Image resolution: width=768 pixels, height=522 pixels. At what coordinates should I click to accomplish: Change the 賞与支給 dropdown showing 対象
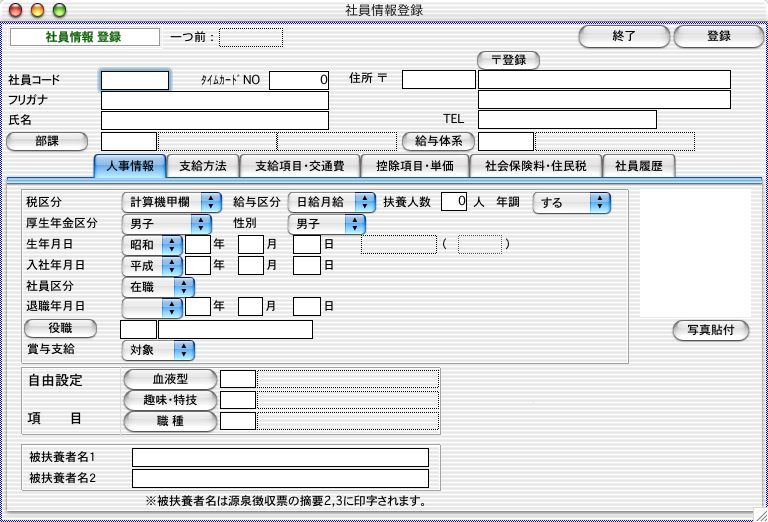157,350
